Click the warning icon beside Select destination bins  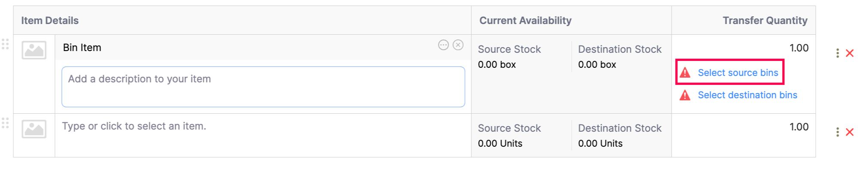(685, 95)
